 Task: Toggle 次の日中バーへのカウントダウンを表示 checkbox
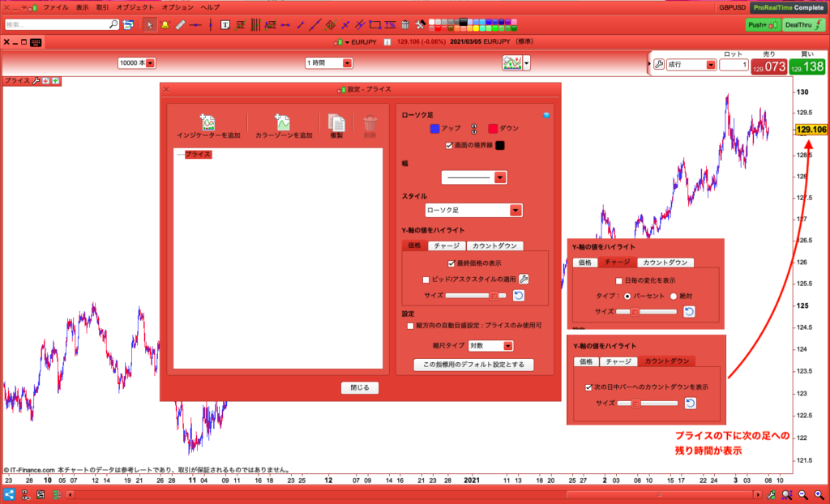[x=588, y=387]
